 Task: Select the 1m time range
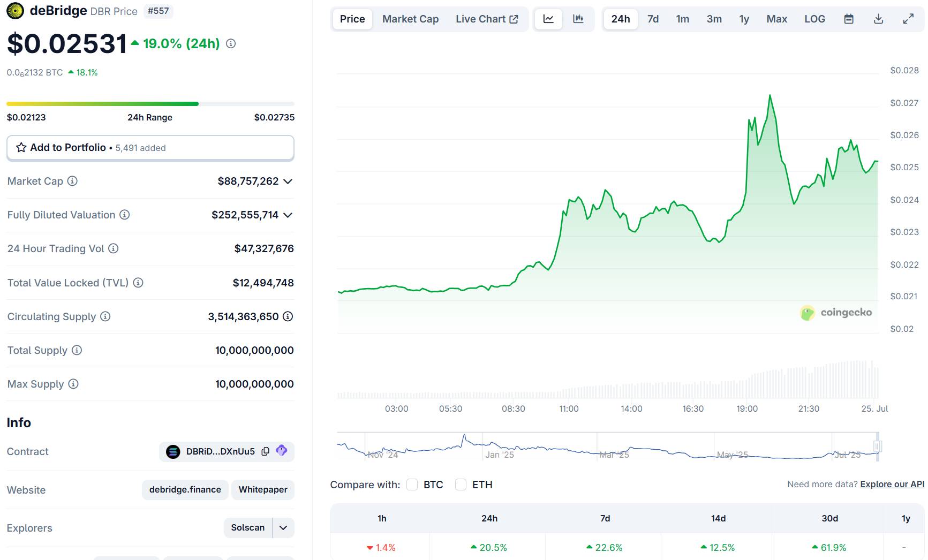[683, 19]
